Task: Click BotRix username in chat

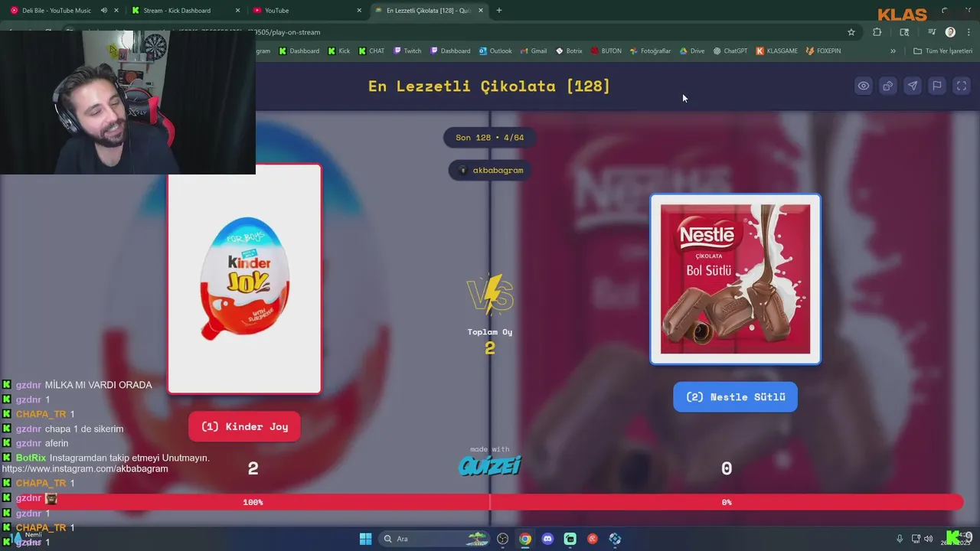Action: pos(31,458)
